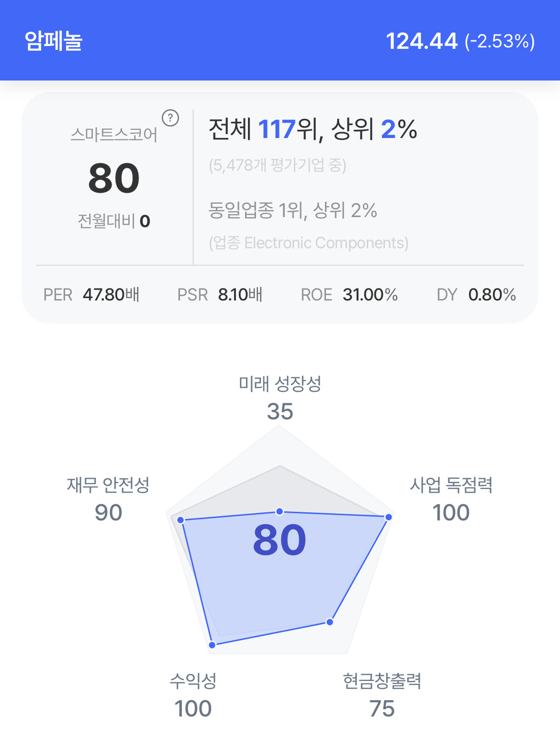560x750 pixels.
Task: Click the PSR 8.10배 metric
Action: pos(220,295)
